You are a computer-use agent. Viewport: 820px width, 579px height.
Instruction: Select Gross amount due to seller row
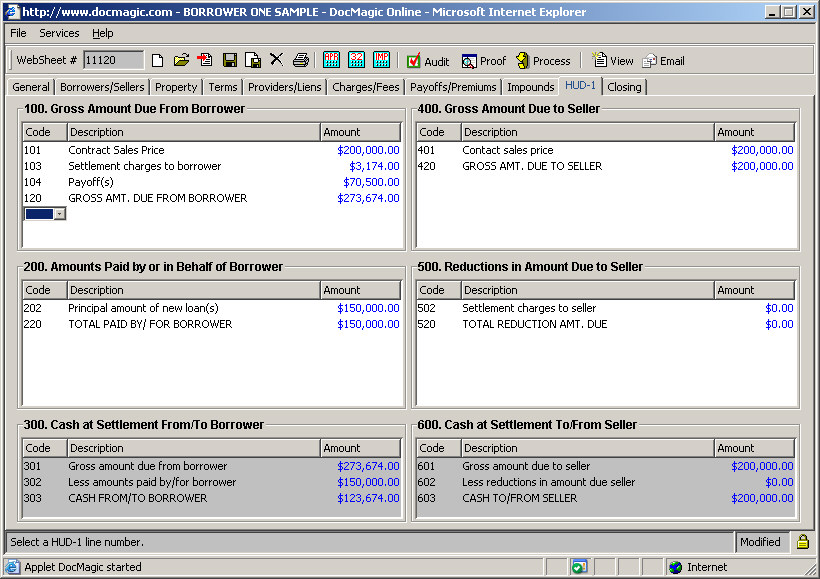606,466
